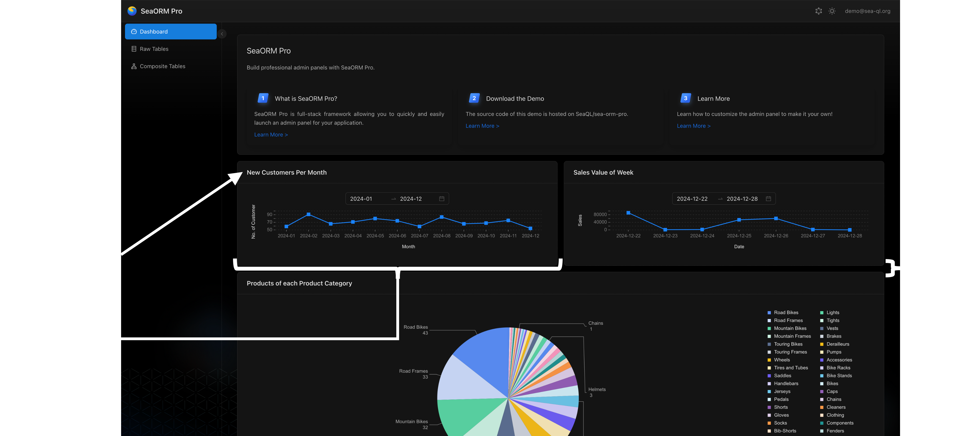Click the calendar icon in customers date range
Image resolution: width=980 pixels, height=436 pixels.
tap(442, 199)
